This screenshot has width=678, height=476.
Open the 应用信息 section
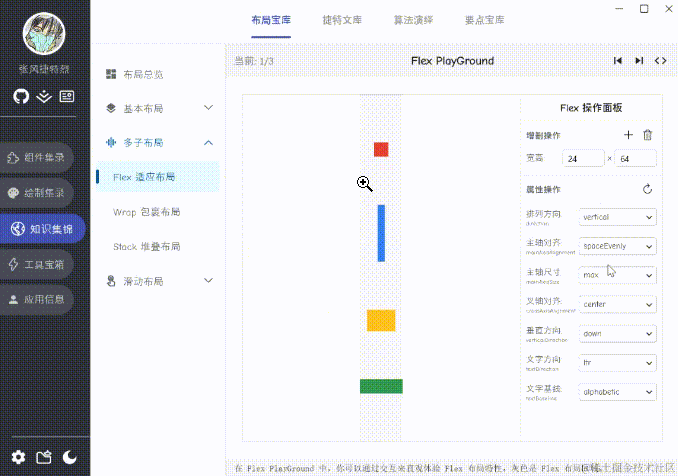(36, 299)
